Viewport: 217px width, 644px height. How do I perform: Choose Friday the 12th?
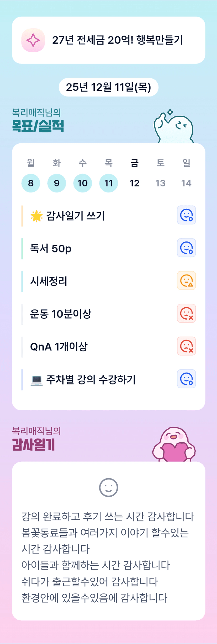[134, 183]
